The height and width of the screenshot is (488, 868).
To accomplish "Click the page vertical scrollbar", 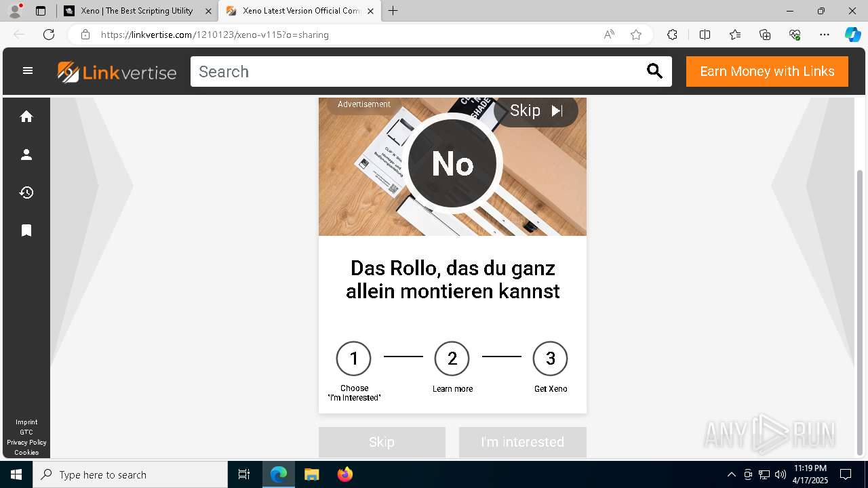I will [861, 312].
